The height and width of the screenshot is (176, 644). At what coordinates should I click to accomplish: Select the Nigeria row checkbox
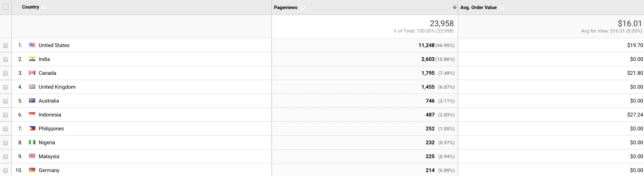(5, 142)
